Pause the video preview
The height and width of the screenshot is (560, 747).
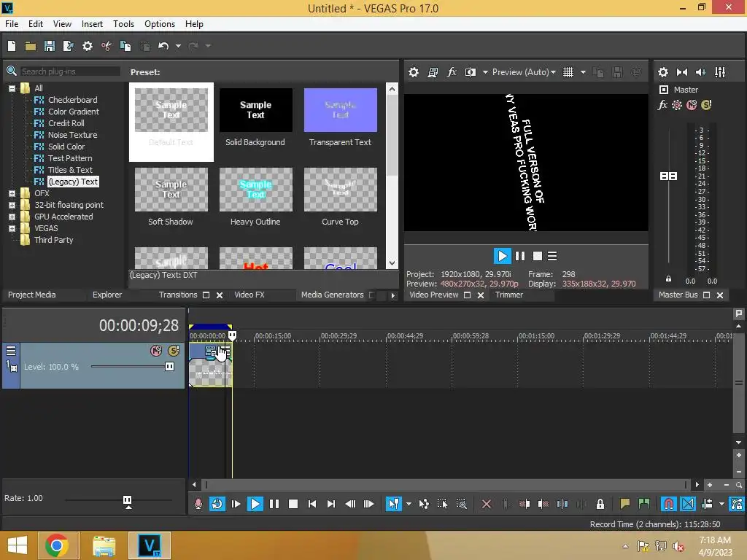(520, 256)
